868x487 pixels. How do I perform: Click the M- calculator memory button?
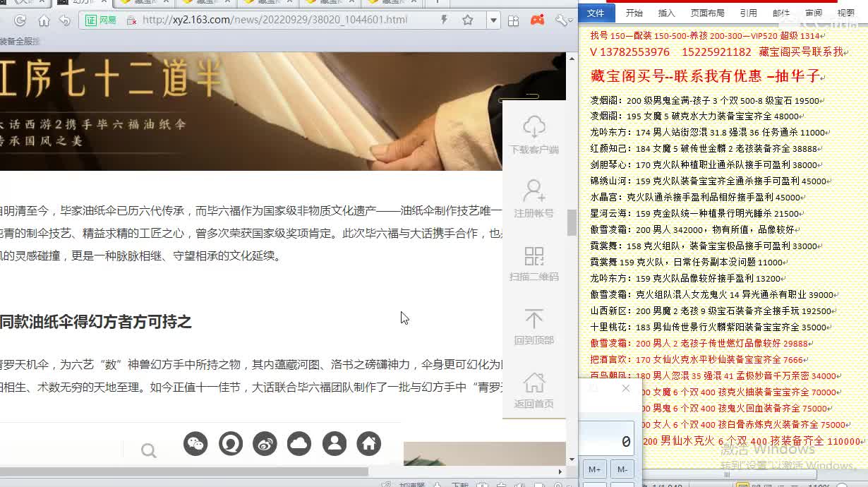622,469
